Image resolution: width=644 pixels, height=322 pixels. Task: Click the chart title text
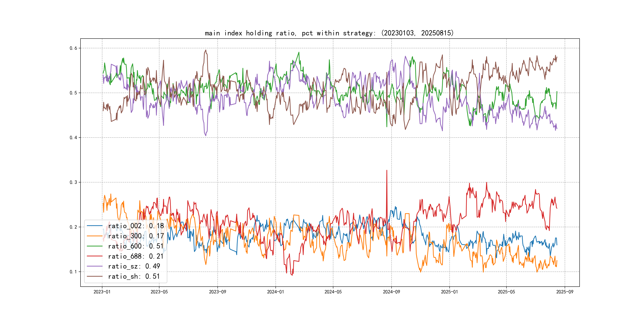pos(329,33)
